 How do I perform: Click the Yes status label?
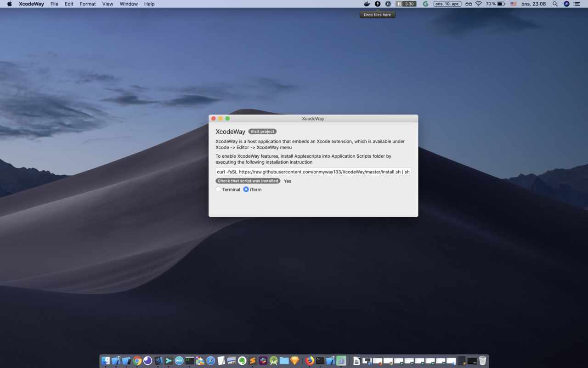pos(288,181)
